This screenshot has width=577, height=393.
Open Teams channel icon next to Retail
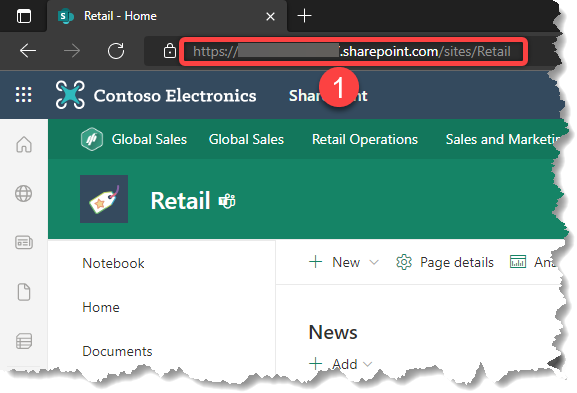(227, 201)
